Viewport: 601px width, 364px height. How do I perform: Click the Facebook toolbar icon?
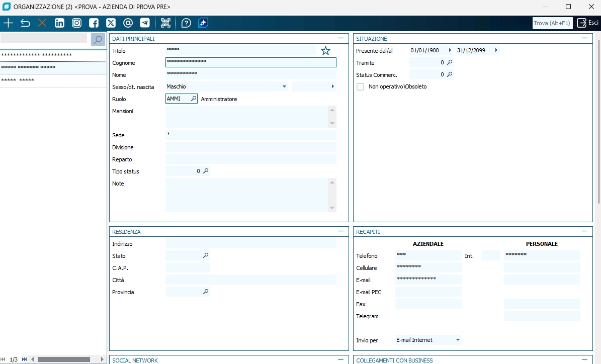(94, 23)
